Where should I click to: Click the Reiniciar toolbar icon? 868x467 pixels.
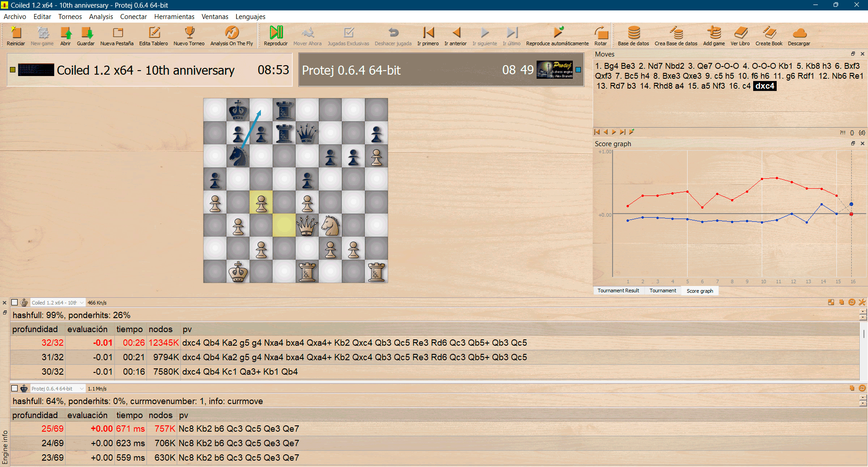click(15, 36)
